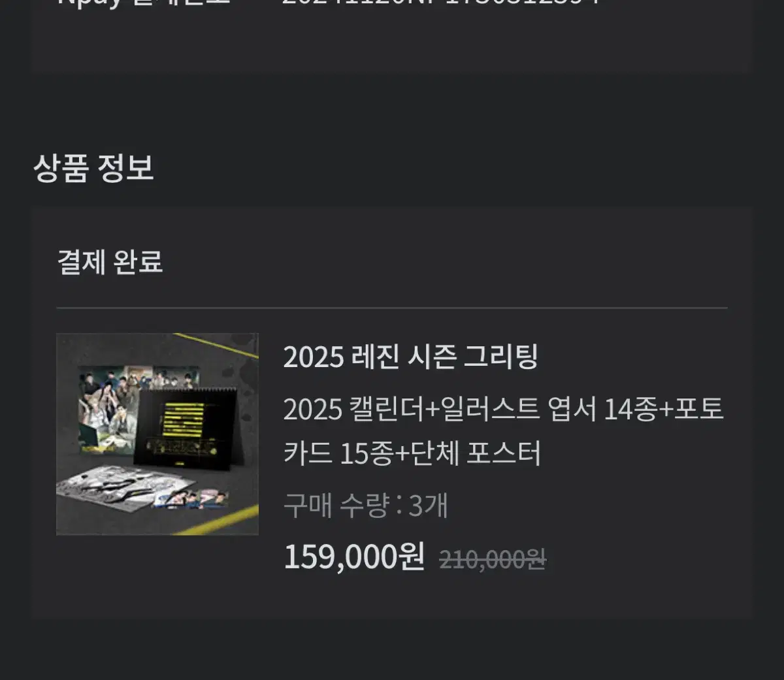Click the 상품 정보 section heading
Viewport: 784px width, 680px height.
point(93,167)
